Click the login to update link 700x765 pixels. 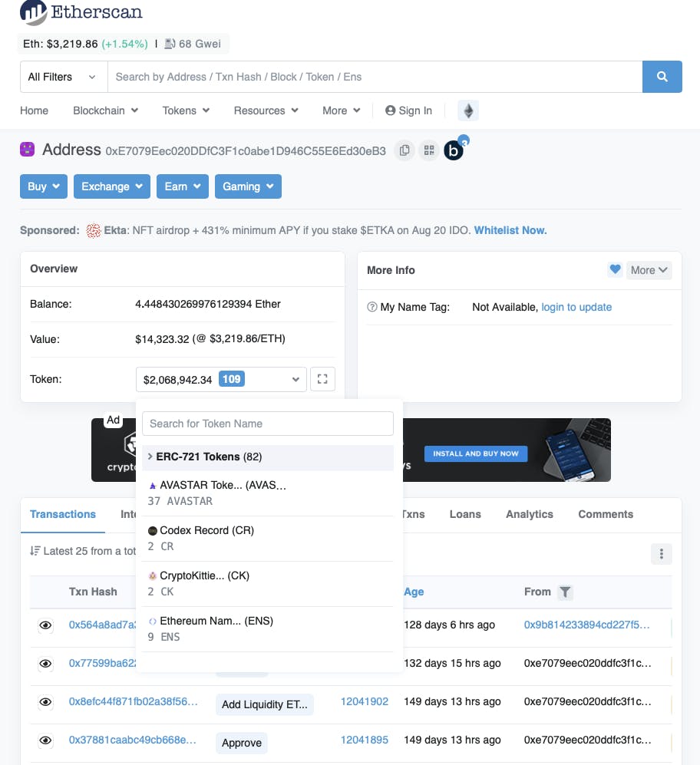click(x=576, y=307)
